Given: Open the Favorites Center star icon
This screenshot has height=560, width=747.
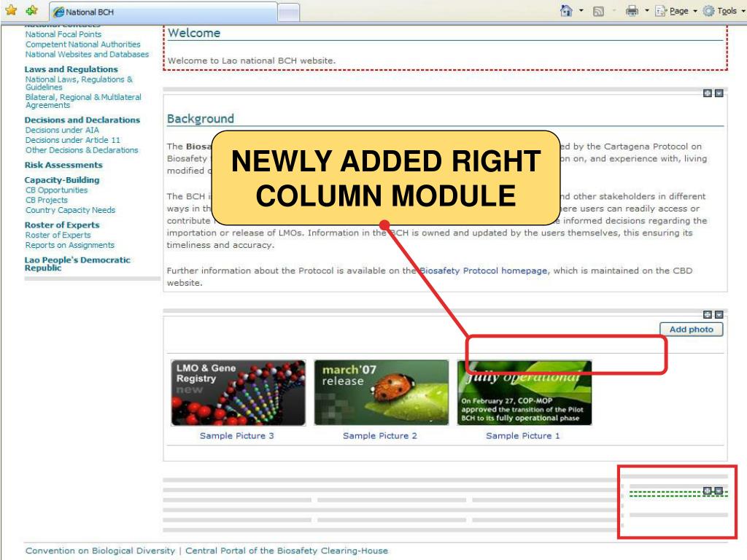Looking at the screenshot, I should [11, 10].
